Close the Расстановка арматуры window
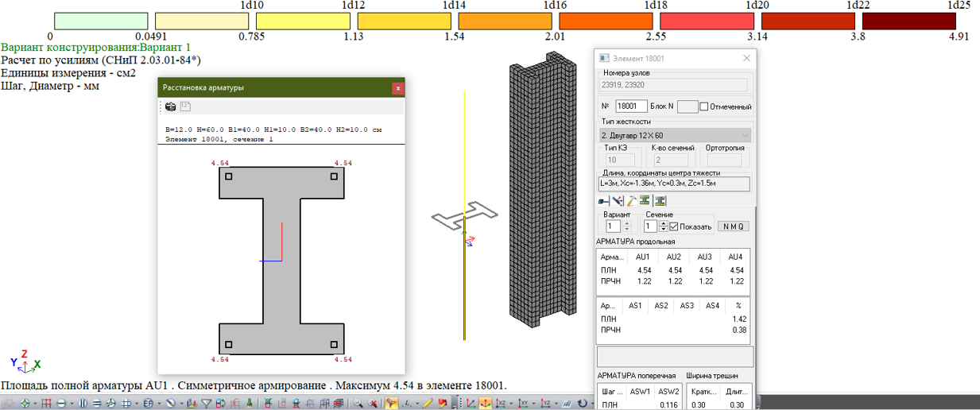 [398, 88]
